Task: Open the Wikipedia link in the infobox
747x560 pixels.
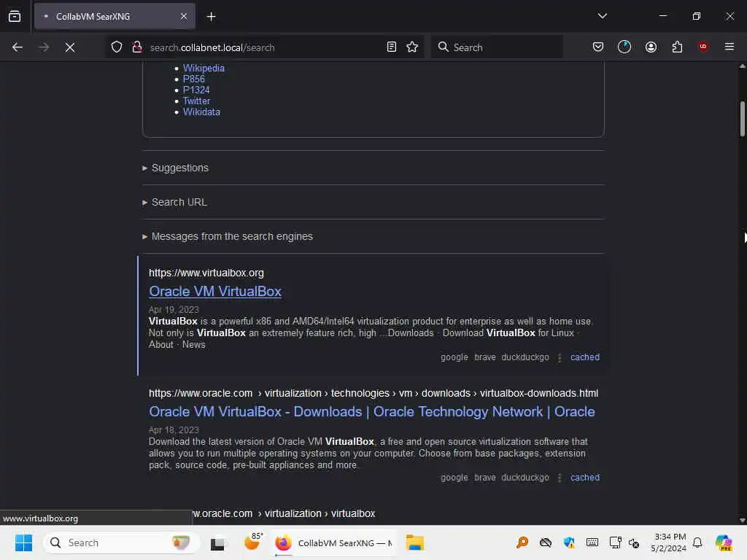Action: tap(204, 68)
